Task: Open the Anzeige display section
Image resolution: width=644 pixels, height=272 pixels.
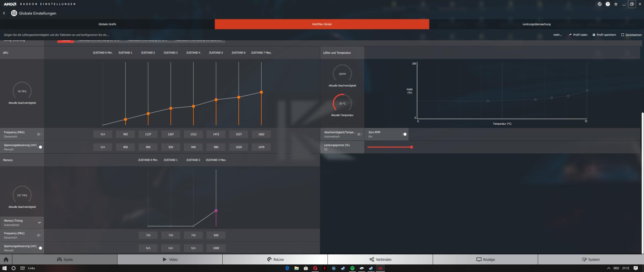Action: pos(486,259)
